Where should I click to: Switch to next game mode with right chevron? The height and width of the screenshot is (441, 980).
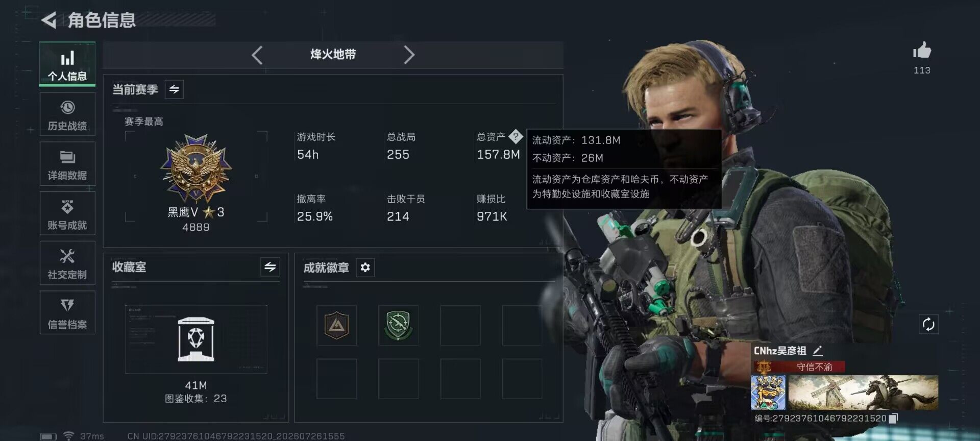click(x=409, y=55)
